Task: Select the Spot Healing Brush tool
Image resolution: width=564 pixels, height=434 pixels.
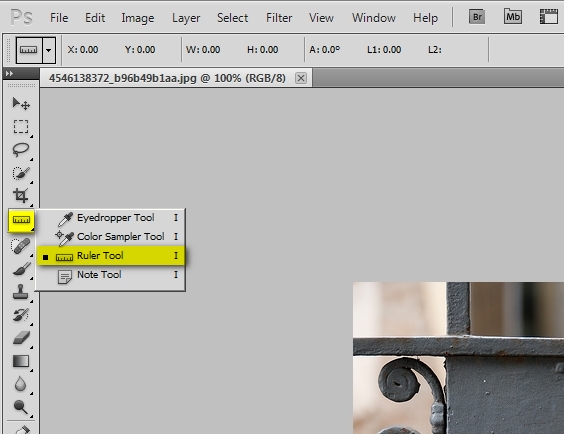Action: (21, 246)
